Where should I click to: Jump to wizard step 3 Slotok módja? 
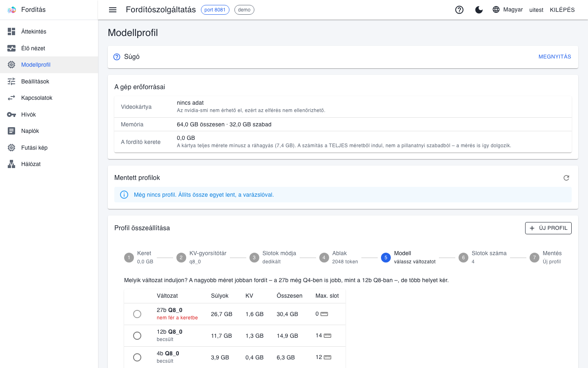[273, 258]
